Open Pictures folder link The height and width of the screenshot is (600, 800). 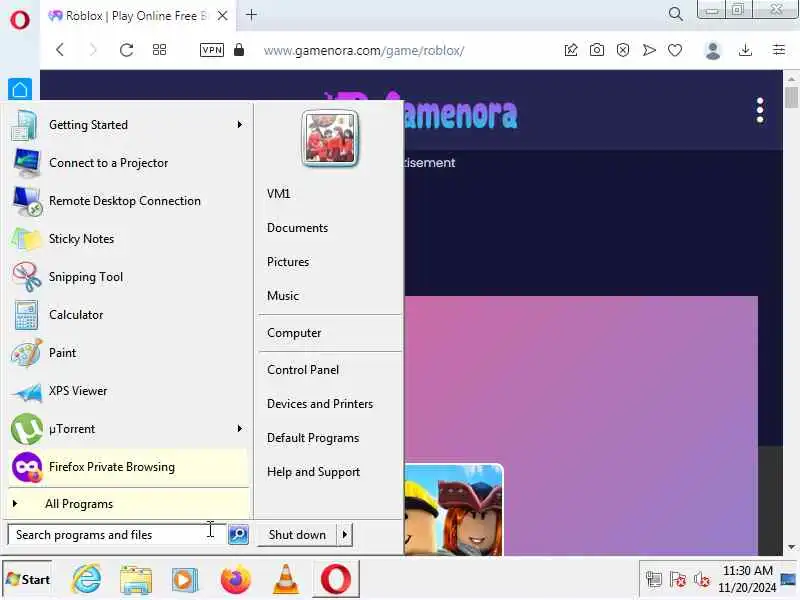click(288, 262)
